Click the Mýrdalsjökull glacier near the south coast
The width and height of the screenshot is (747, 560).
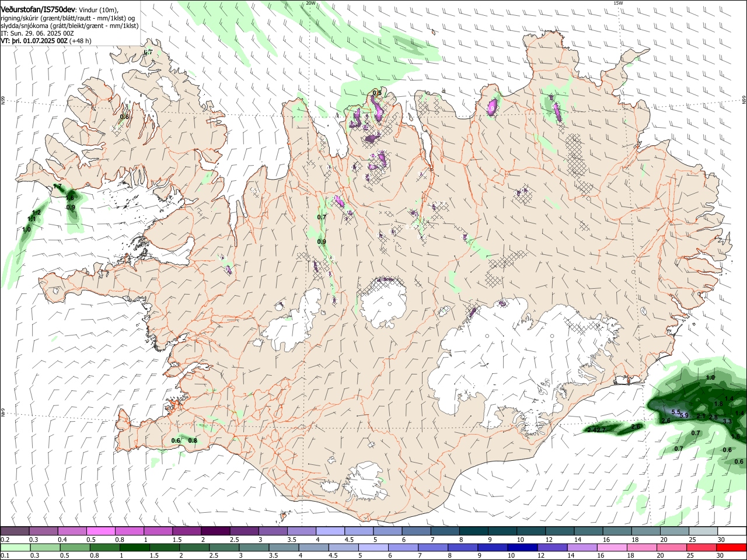(364, 482)
